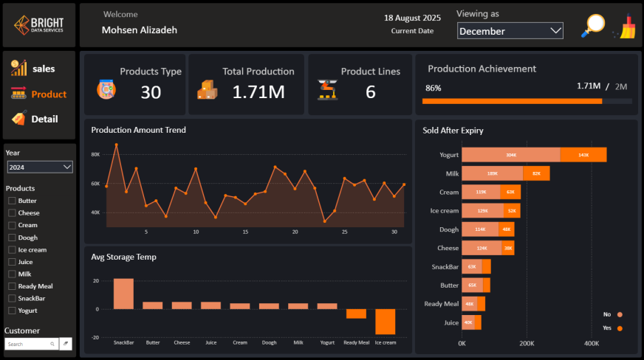Click the boxes Total Production icon
Screen dimensions: 644x360
(x=207, y=89)
